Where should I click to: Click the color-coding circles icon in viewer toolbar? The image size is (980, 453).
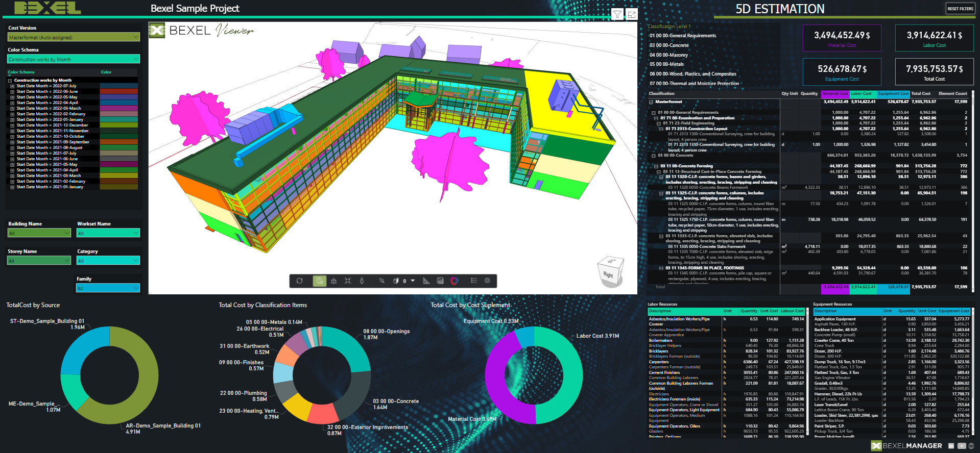click(454, 281)
